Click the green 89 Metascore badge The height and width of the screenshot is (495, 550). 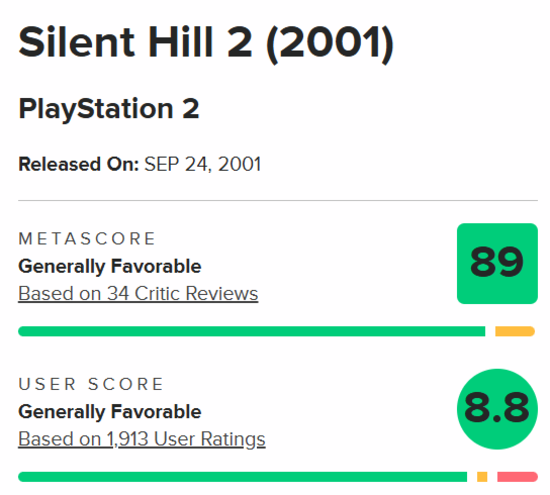tap(497, 263)
